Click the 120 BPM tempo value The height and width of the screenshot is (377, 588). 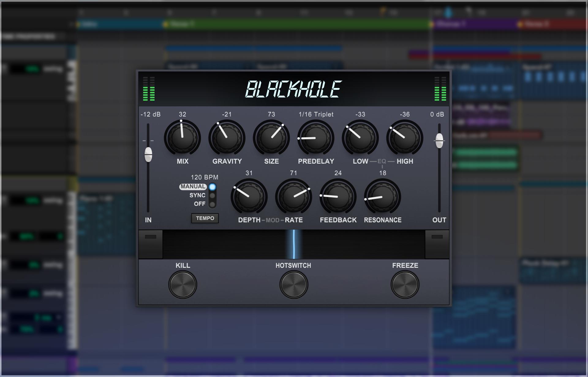pyautogui.click(x=205, y=177)
